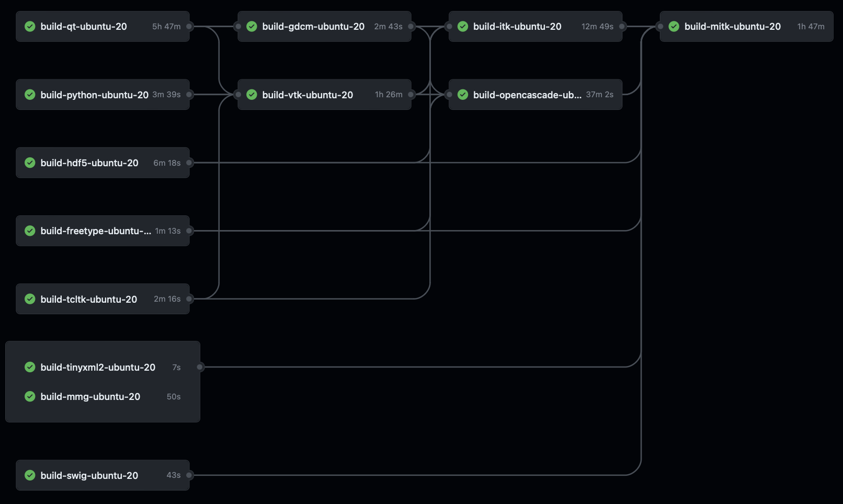Click the build-tcltk-ubuntu-20 job name

click(88, 299)
